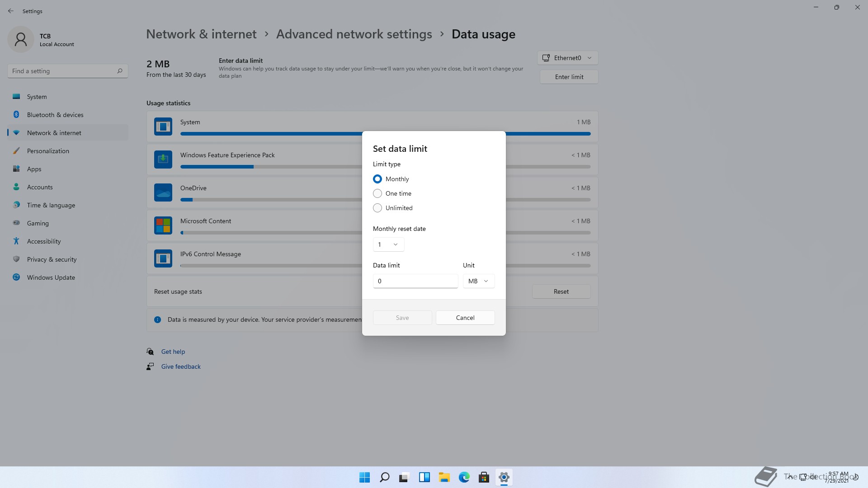Image resolution: width=868 pixels, height=488 pixels.
Task: Select the Monthly limit type radio button
Action: [x=377, y=179]
